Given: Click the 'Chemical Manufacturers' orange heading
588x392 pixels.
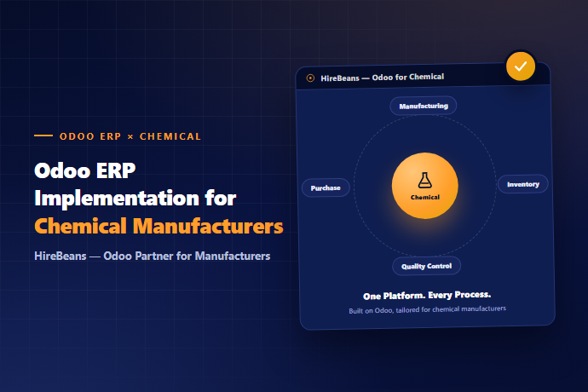Looking at the screenshot, I should (159, 226).
